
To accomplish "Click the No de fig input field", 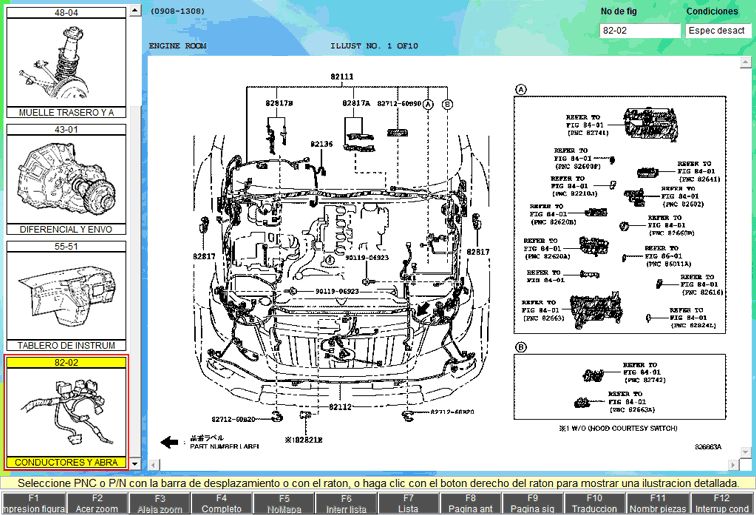I will [x=639, y=31].
